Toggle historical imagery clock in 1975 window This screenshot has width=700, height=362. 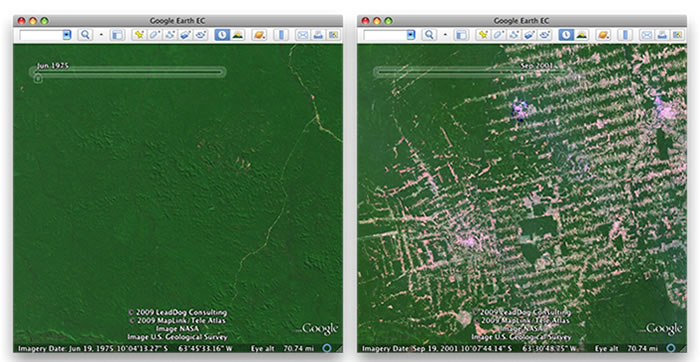pos(222,35)
